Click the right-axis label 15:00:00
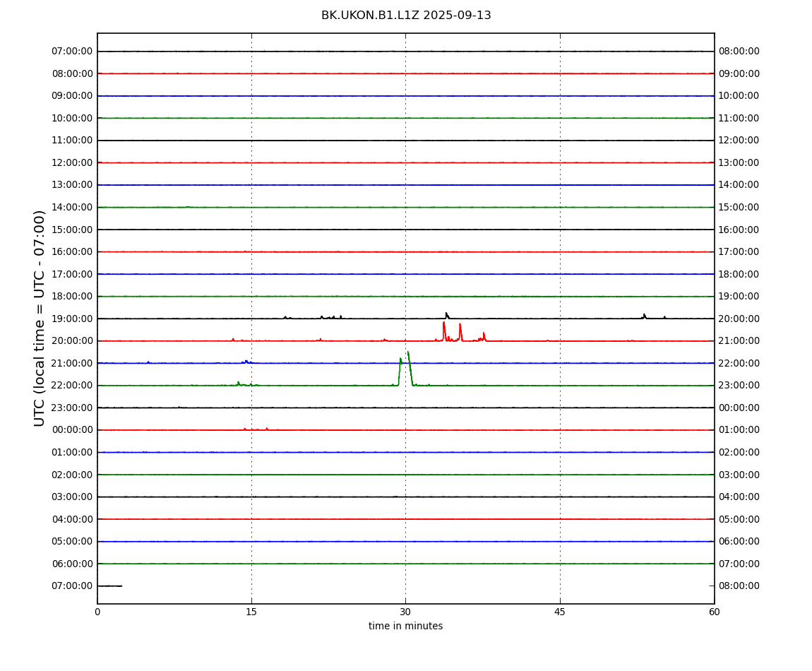Viewport: 812px width, 671px height. 739,207
